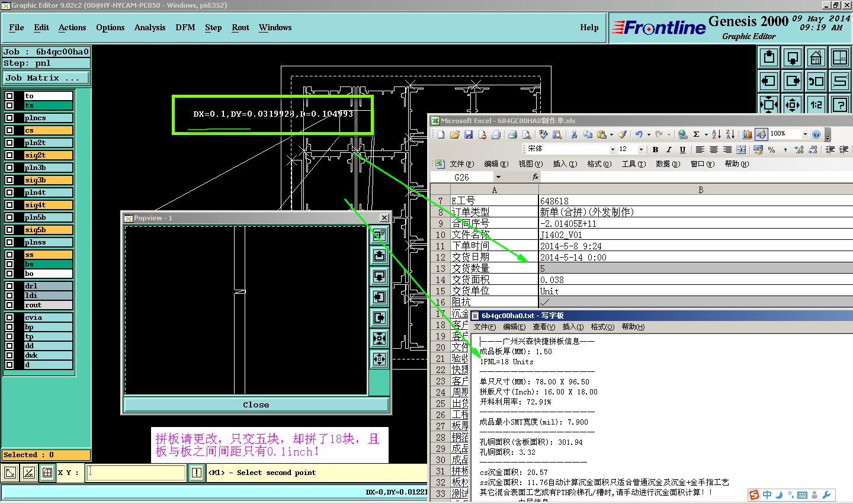Click the Excel AutoSum sigma icon

pos(697,134)
